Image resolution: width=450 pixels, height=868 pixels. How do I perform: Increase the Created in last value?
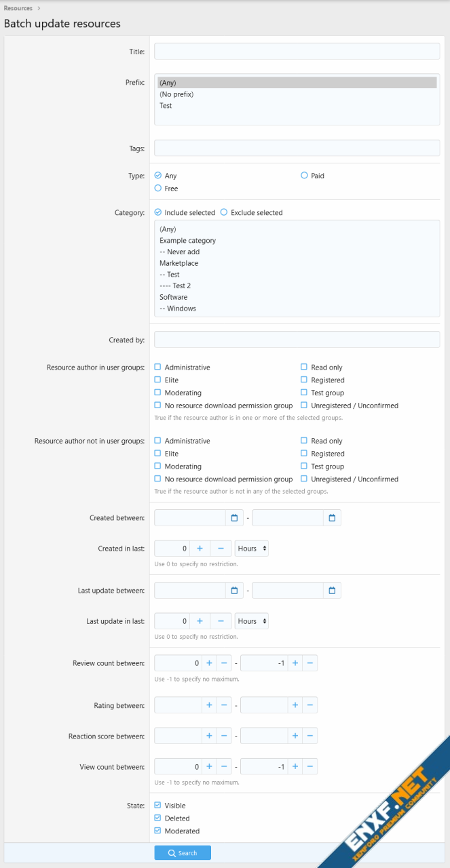point(200,548)
